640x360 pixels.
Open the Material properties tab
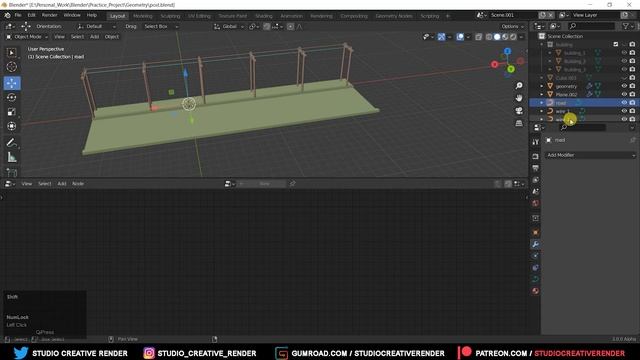tap(536, 291)
